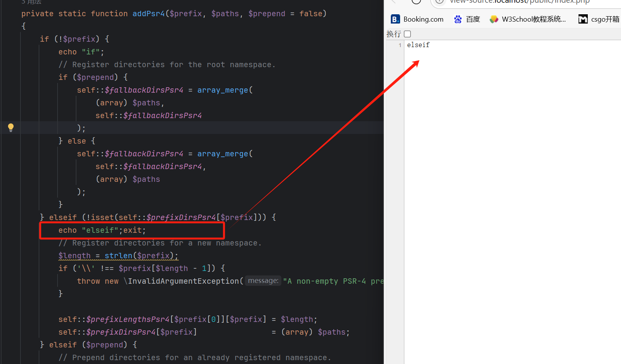This screenshot has width=621, height=364.
Task: Toggle the 换行 line-wrap checkbox
Action: click(x=407, y=34)
